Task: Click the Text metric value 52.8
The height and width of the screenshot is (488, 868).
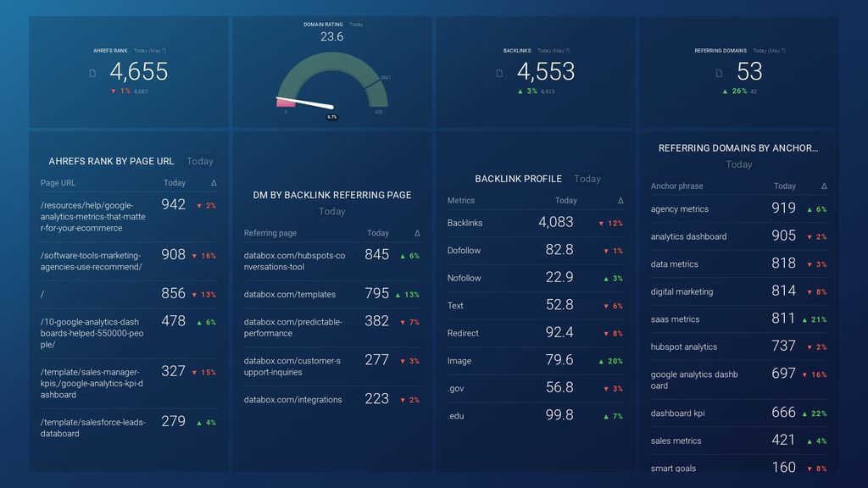Action: (x=559, y=305)
